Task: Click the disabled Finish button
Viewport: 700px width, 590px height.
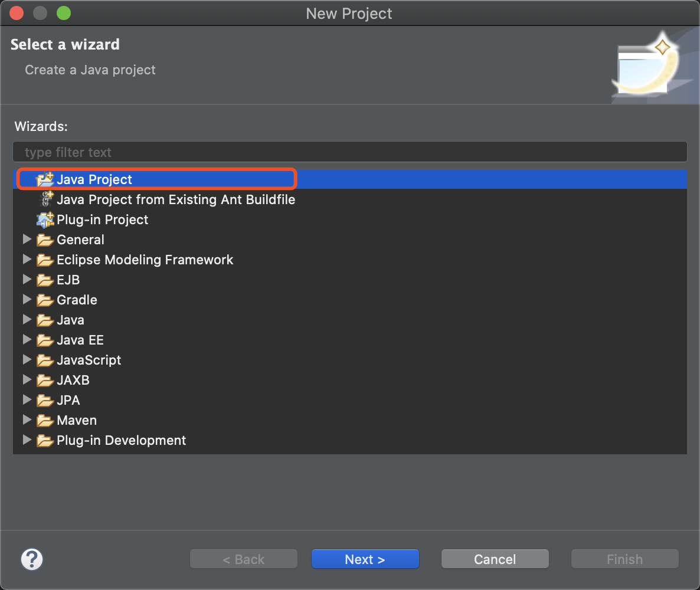Action: point(625,559)
